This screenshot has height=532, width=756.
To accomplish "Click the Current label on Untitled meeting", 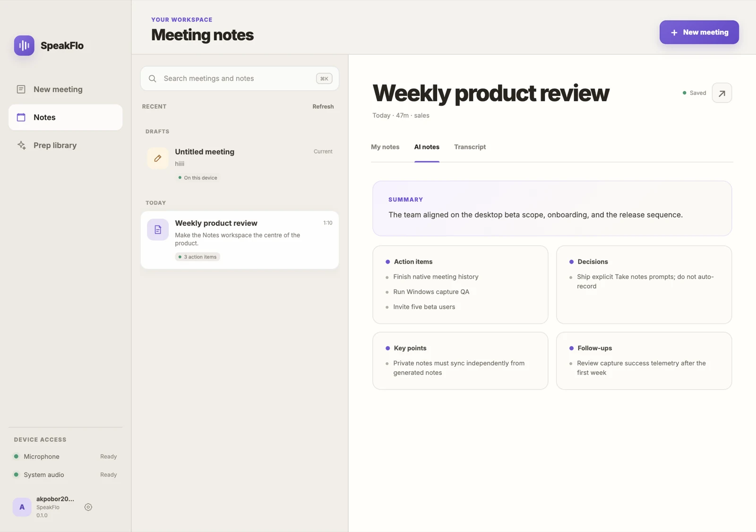I will [323, 152].
